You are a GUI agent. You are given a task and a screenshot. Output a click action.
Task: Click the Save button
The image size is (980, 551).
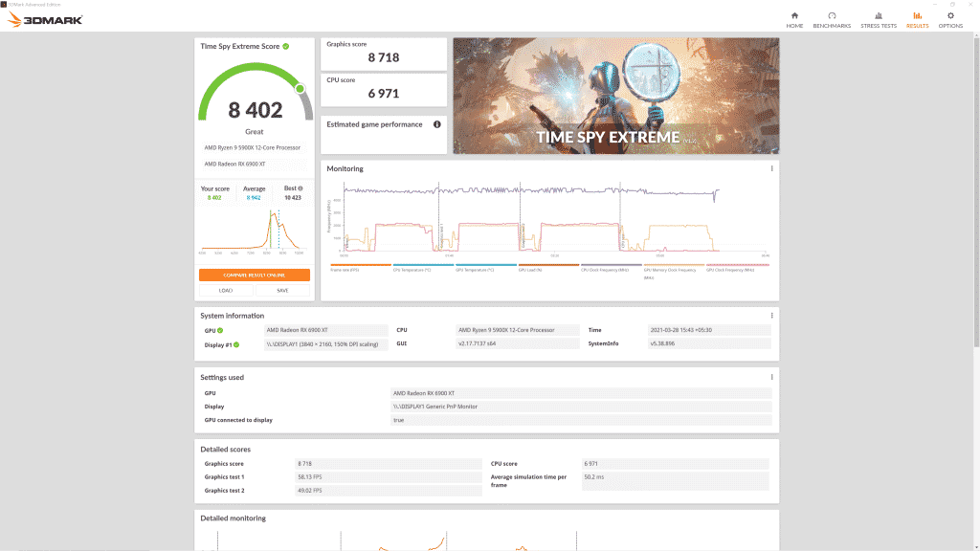click(x=282, y=291)
